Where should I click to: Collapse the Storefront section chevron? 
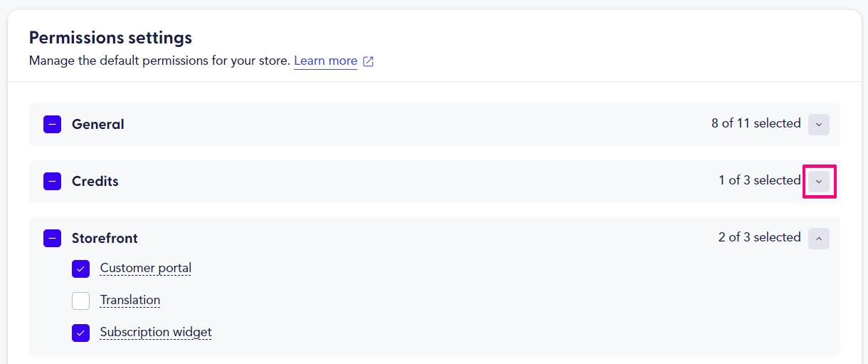coord(819,239)
